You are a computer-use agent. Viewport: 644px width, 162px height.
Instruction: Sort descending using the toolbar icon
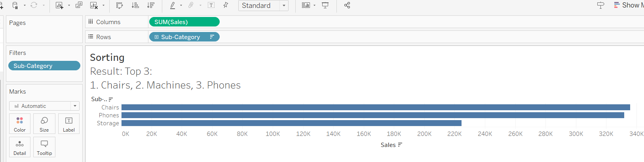151,6
